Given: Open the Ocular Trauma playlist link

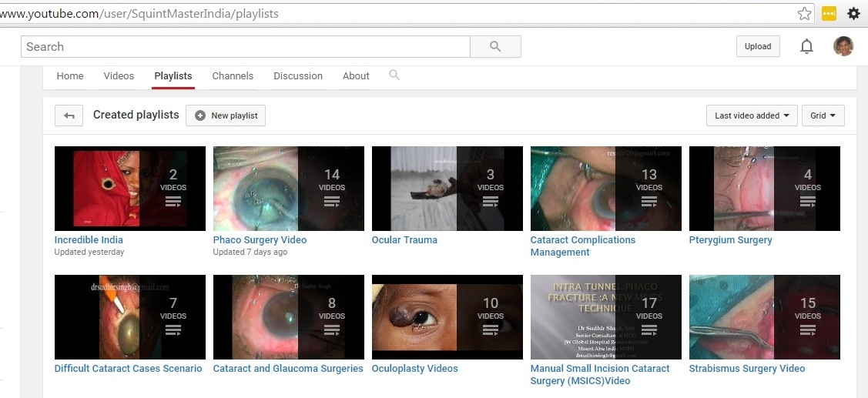Looking at the screenshot, I should pos(404,239).
